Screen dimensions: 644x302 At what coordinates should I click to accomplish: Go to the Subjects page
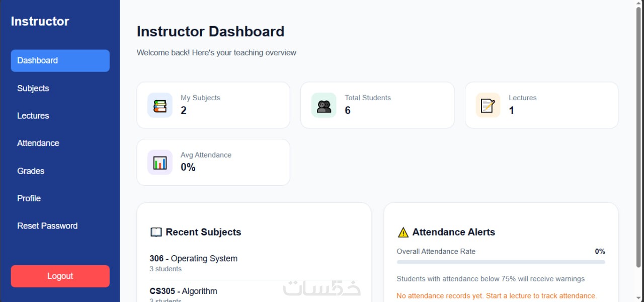[33, 88]
